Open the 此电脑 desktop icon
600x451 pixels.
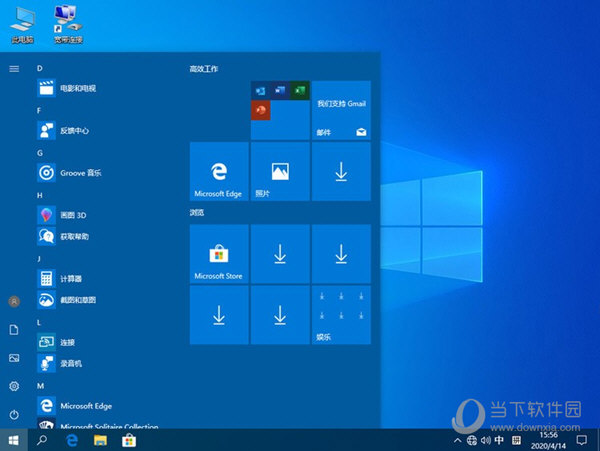(x=22, y=24)
